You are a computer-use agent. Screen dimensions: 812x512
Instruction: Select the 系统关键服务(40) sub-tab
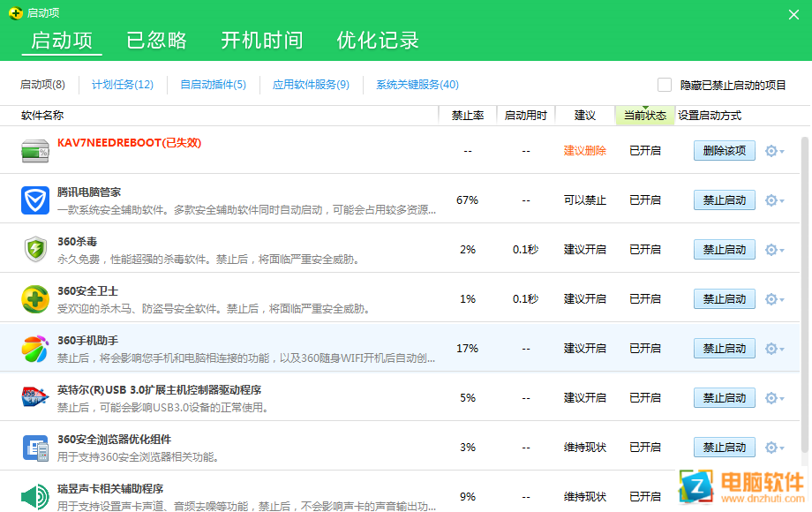(417, 85)
